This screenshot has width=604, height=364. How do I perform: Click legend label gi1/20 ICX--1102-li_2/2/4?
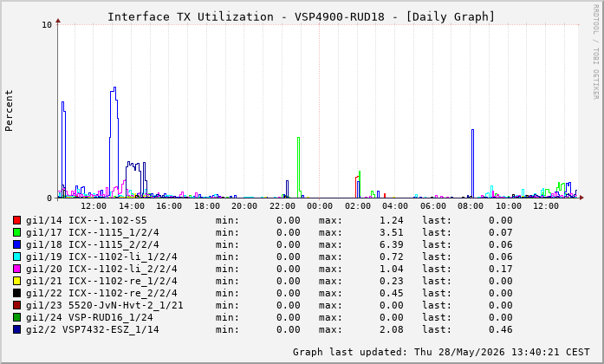click(x=101, y=269)
